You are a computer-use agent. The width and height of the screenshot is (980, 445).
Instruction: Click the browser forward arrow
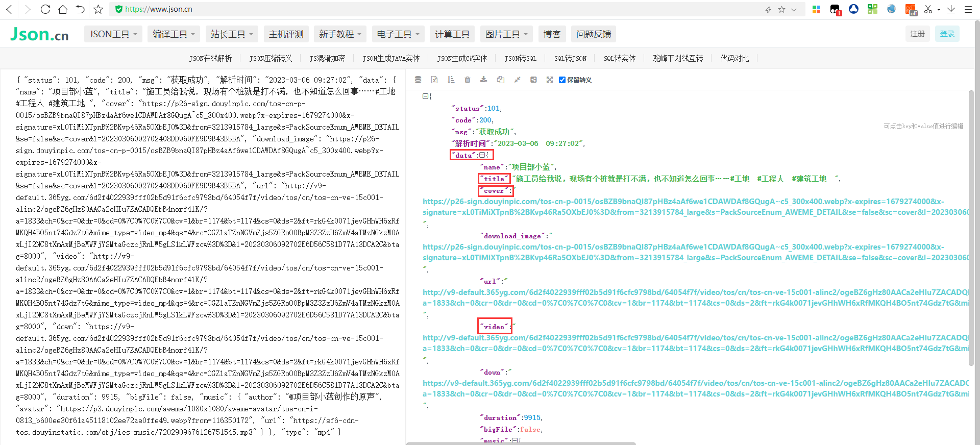click(28, 9)
